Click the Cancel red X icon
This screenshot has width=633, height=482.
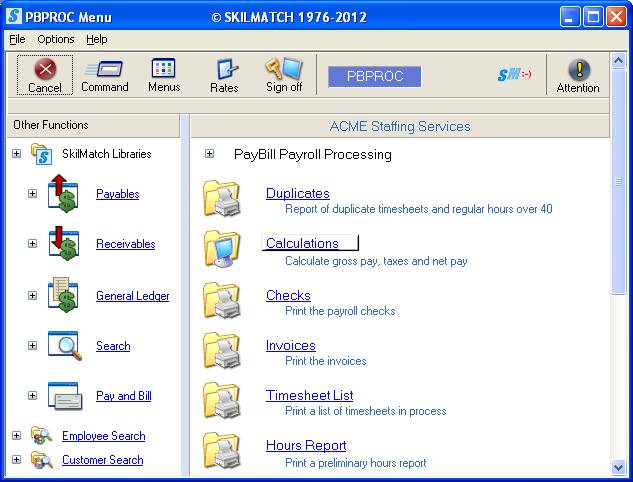tap(45, 69)
